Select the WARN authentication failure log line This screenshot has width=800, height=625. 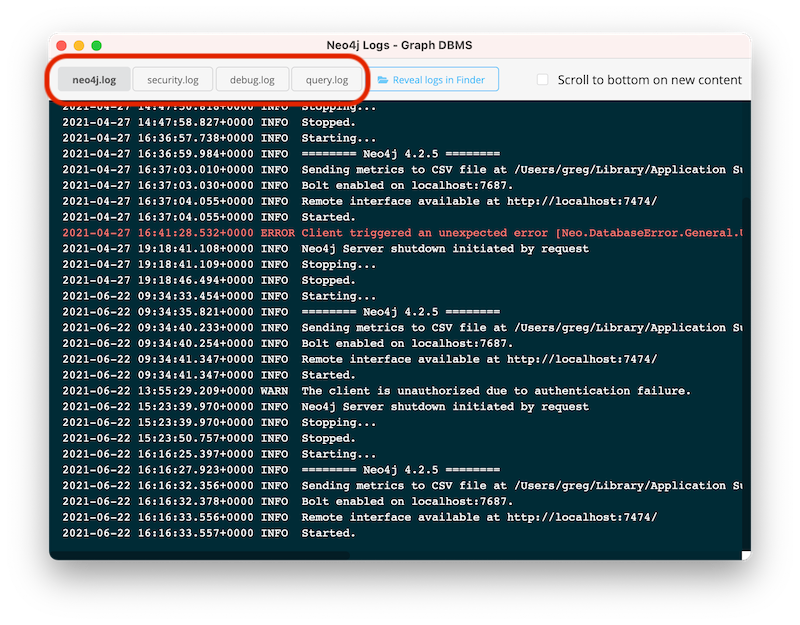click(377, 391)
